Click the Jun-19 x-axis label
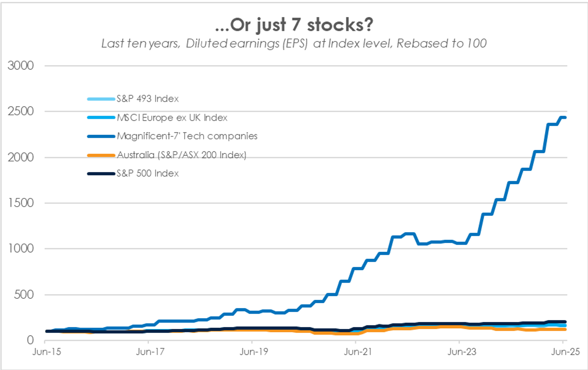Screen dimensions: 588x370 pos(254,352)
